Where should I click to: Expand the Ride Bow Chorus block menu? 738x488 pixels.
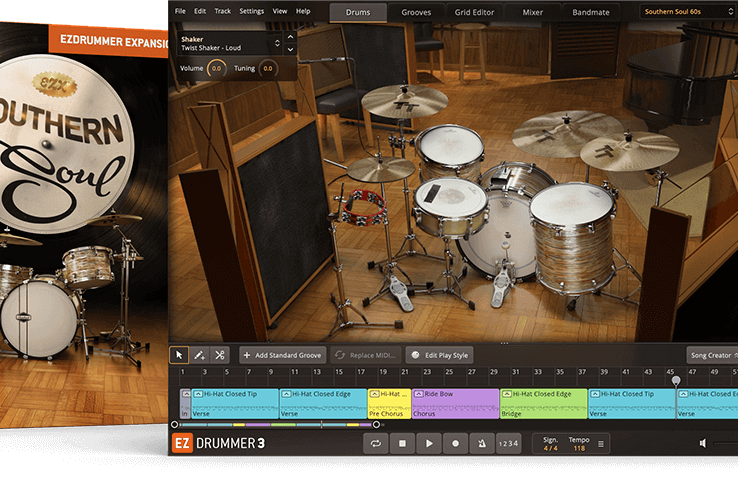tap(418, 394)
